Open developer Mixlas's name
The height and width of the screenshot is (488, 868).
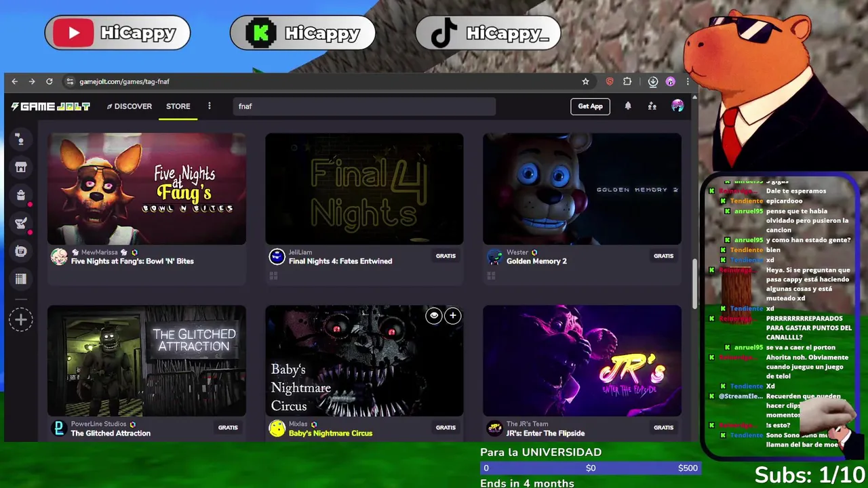click(x=298, y=424)
